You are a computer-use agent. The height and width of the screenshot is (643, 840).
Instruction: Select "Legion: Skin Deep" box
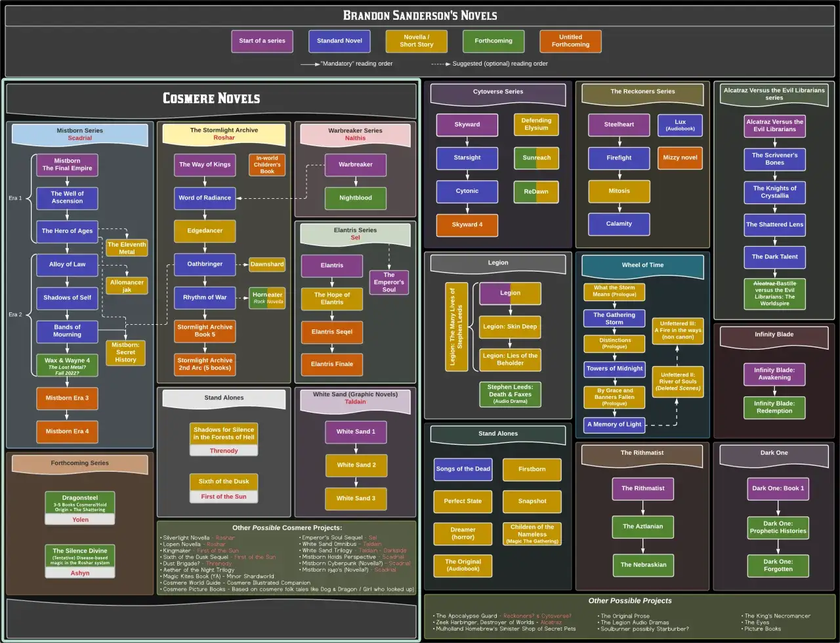pyautogui.click(x=511, y=327)
